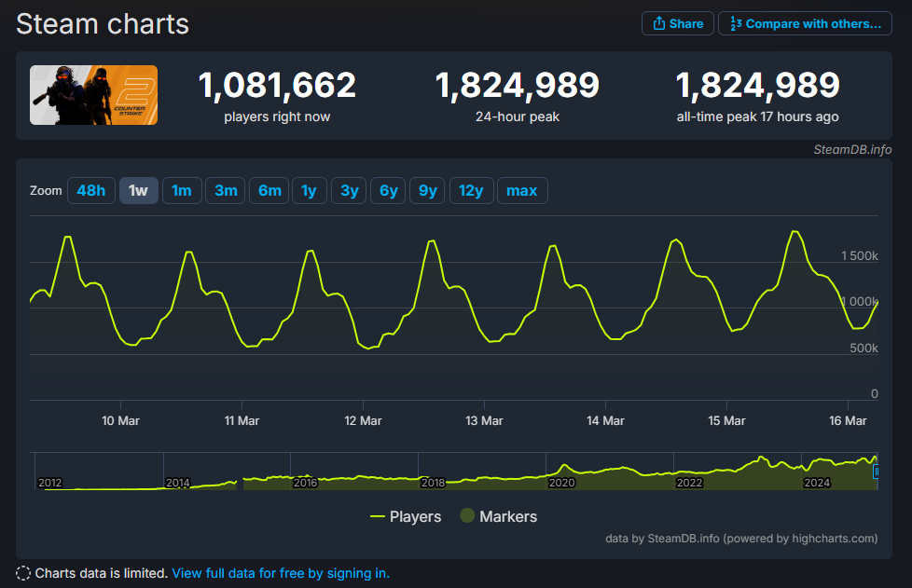Switch zoom to 1m
This screenshot has height=588, width=912.
(x=182, y=191)
